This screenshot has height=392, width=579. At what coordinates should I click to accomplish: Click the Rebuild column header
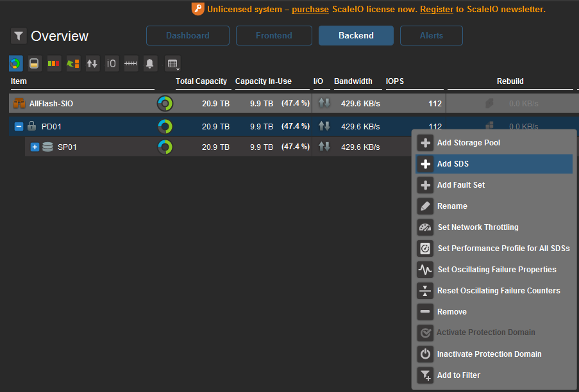510,81
